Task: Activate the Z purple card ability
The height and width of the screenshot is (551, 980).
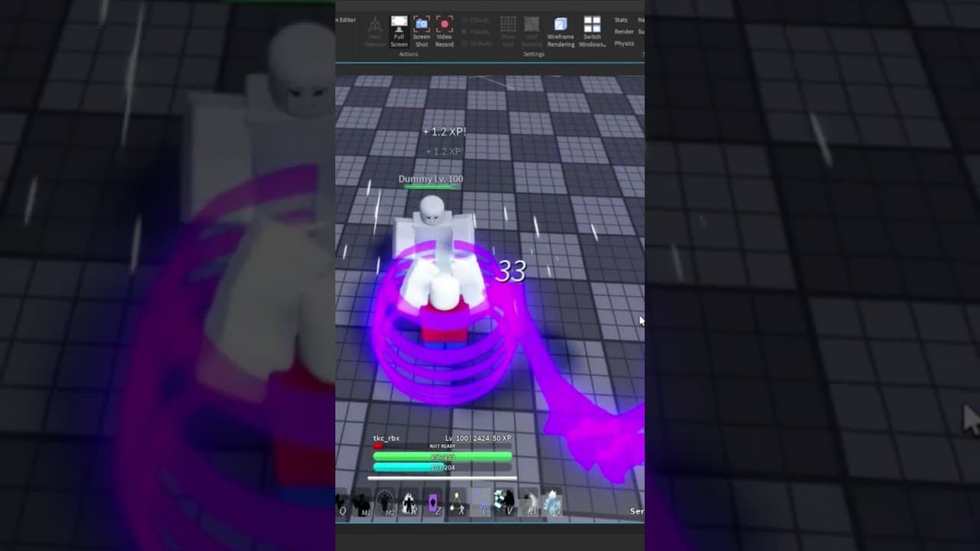Action: pyautogui.click(x=433, y=503)
